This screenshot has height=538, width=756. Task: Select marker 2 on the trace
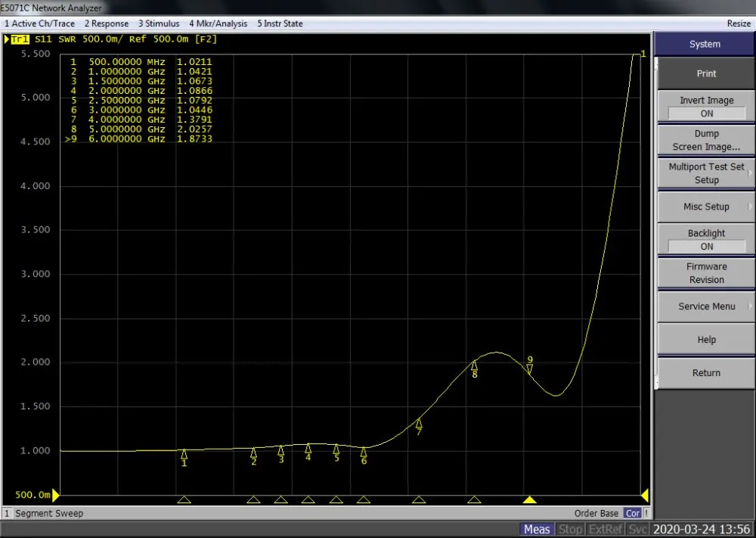pos(253,456)
